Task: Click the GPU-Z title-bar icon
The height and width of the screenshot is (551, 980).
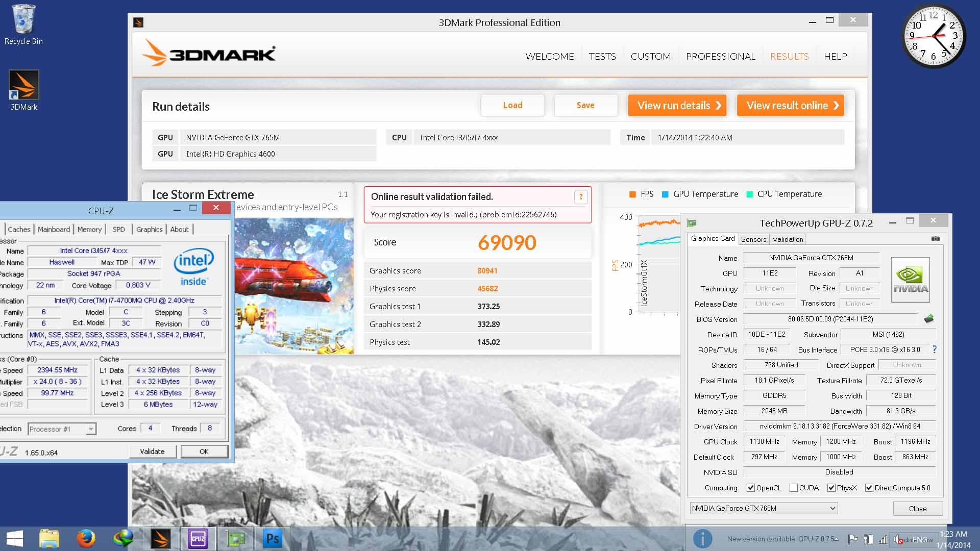Action: tap(692, 223)
